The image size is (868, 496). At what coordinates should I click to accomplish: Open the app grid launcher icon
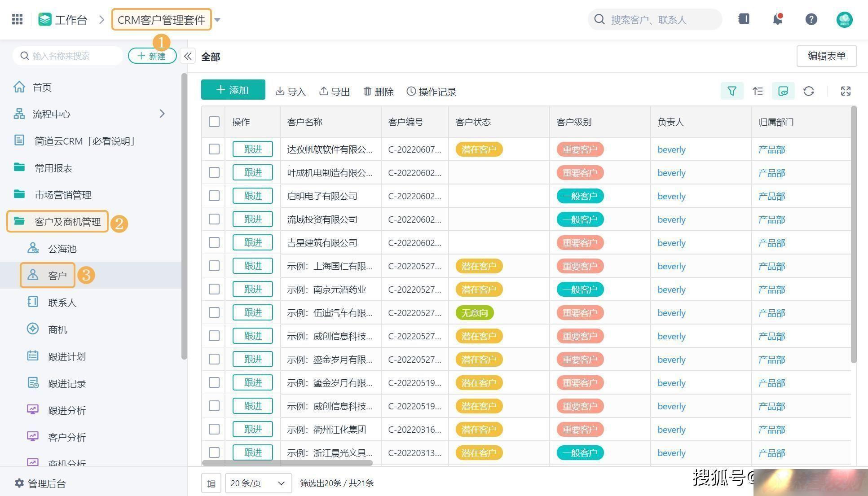click(17, 19)
